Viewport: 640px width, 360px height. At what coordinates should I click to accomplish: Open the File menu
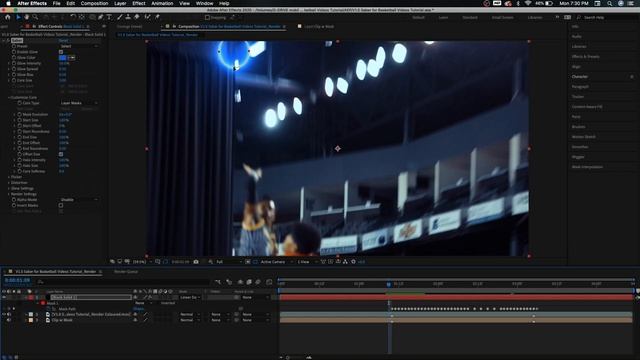pos(56,3)
